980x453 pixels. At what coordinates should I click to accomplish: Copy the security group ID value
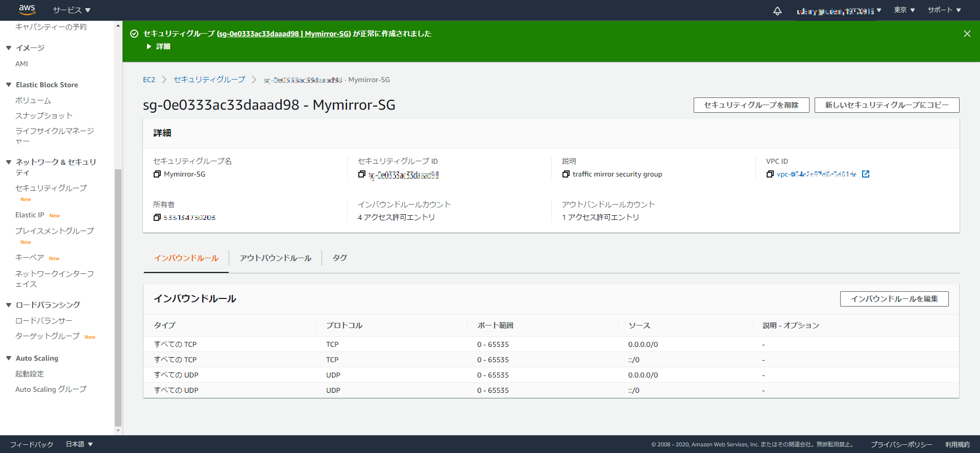(362, 174)
